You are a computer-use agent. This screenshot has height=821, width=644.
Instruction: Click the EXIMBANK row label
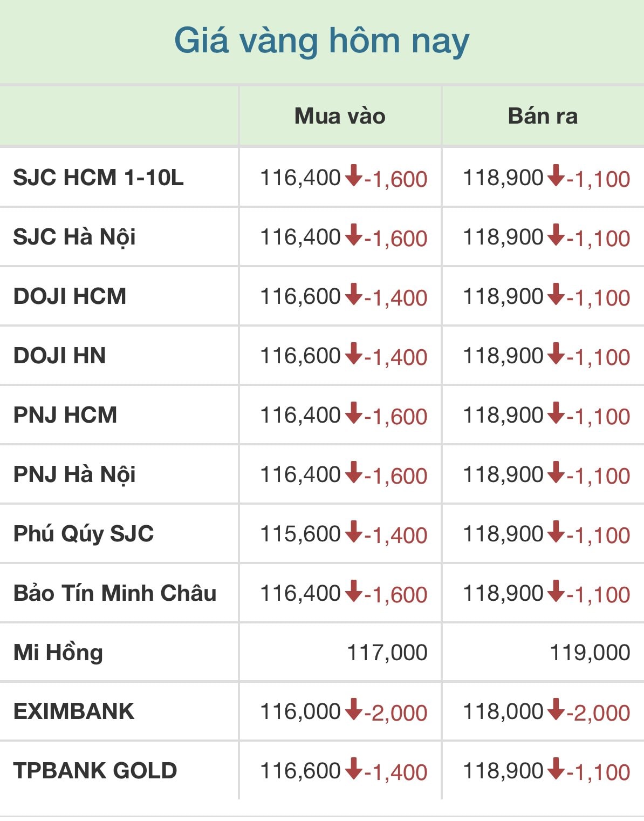click(x=74, y=711)
